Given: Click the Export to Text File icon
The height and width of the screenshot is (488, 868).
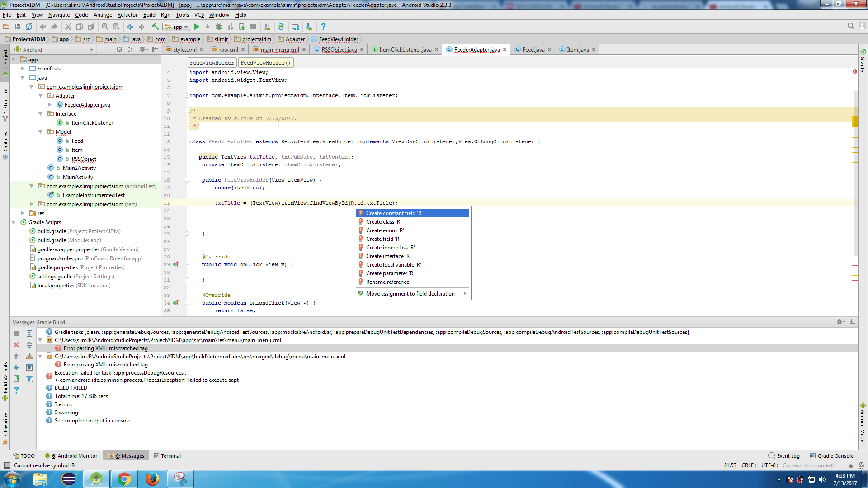Looking at the screenshot, I should (17, 379).
